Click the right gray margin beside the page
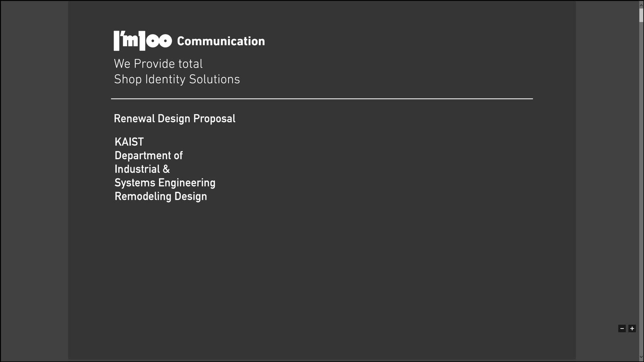644x362 pixels. point(607,181)
